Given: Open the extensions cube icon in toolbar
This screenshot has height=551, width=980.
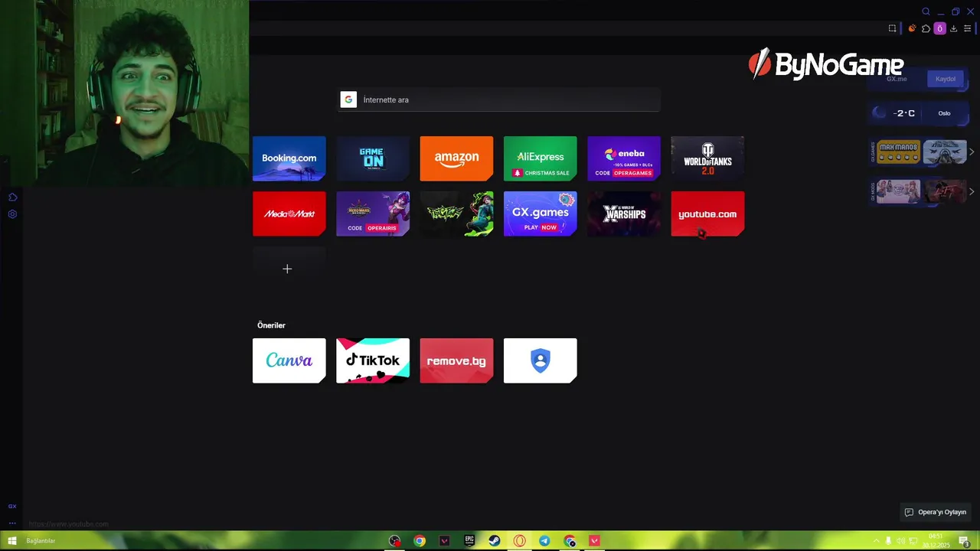Looking at the screenshot, I should [x=926, y=28].
